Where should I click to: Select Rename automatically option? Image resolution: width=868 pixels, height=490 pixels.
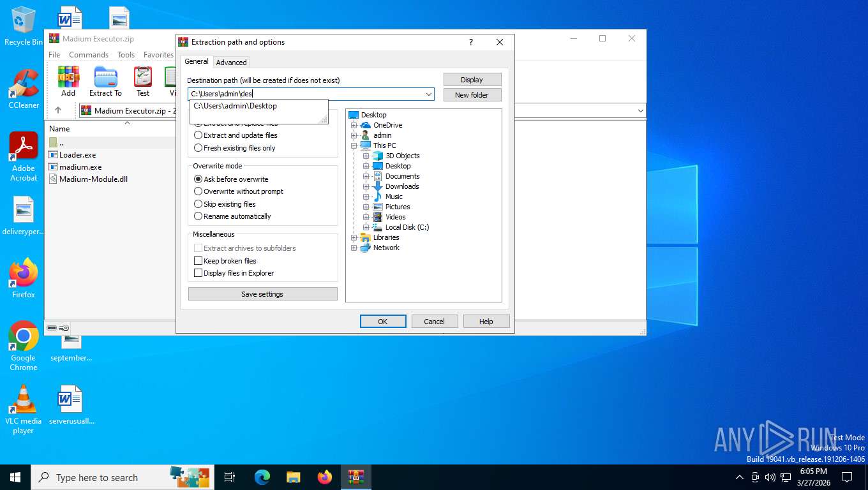pos(232,216)
